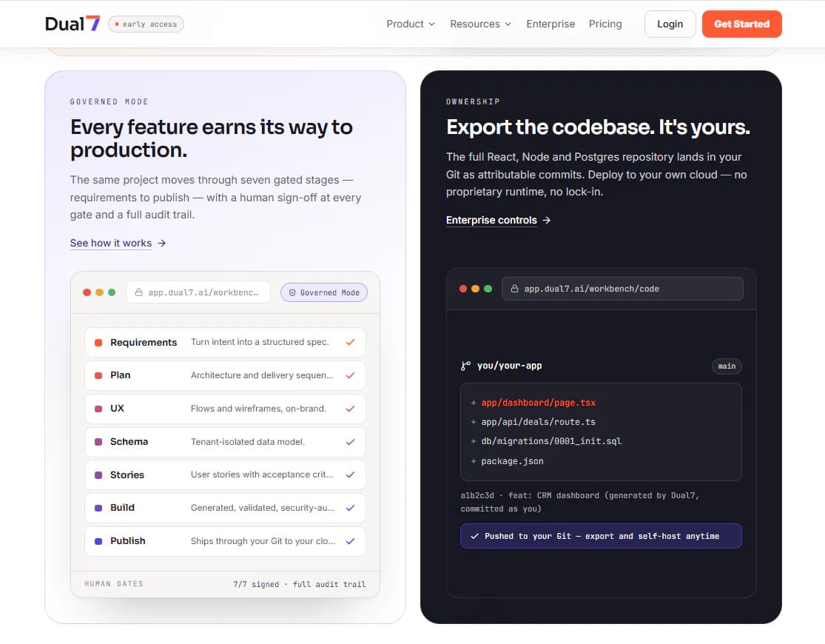Click the Governed Mode badge

[x=323, y=292]
